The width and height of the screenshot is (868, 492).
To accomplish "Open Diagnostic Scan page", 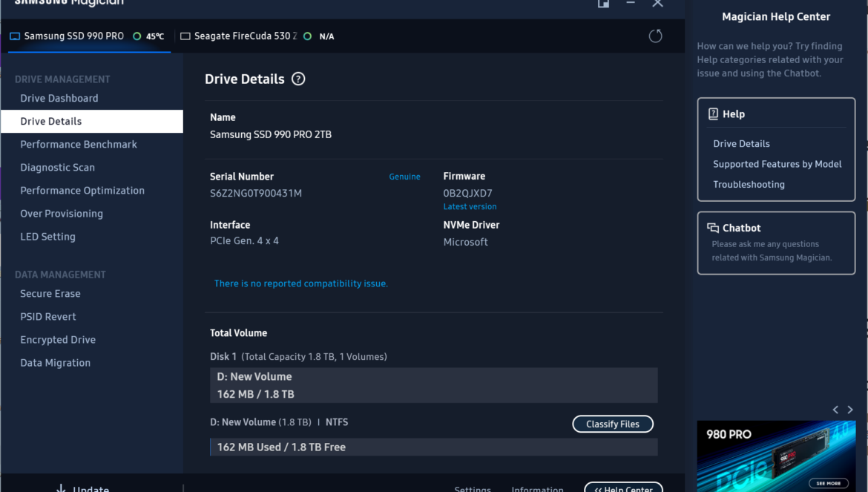I will click(58, 168).
